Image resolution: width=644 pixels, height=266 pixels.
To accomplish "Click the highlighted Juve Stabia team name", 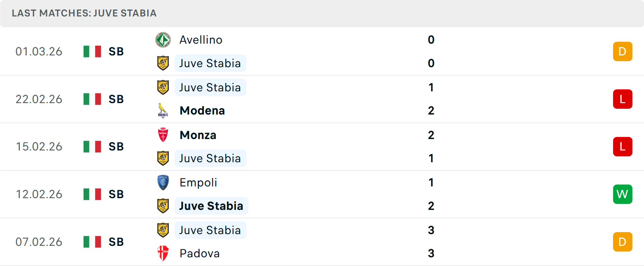I will (211, 206).
